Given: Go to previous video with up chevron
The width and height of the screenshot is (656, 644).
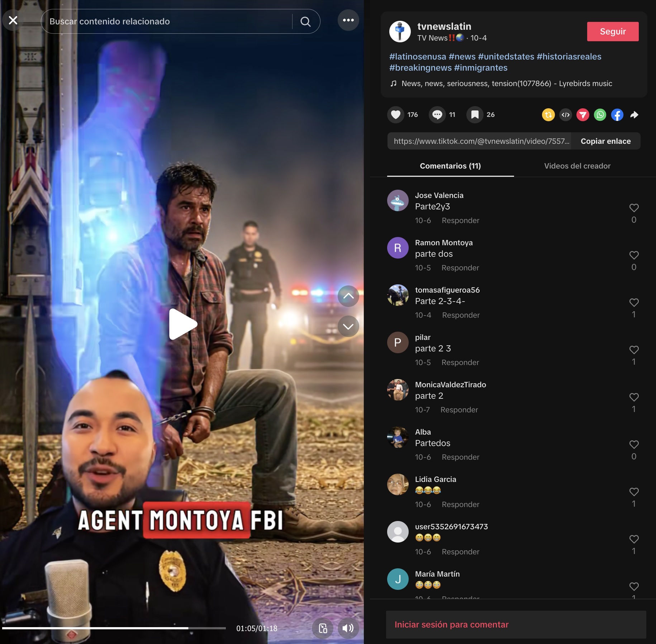Looking at the screenshot, I should click(348, 296).
